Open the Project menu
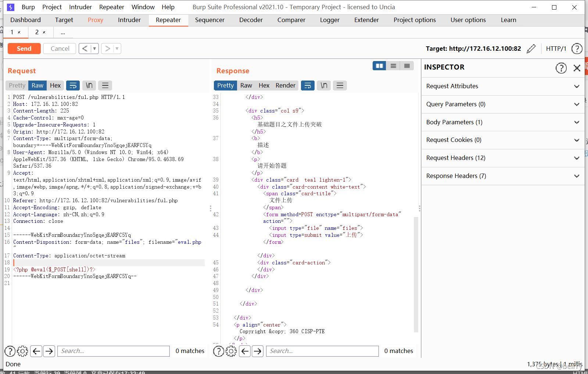Viewport: 588px width, 374px height. (x=52, y=7)
